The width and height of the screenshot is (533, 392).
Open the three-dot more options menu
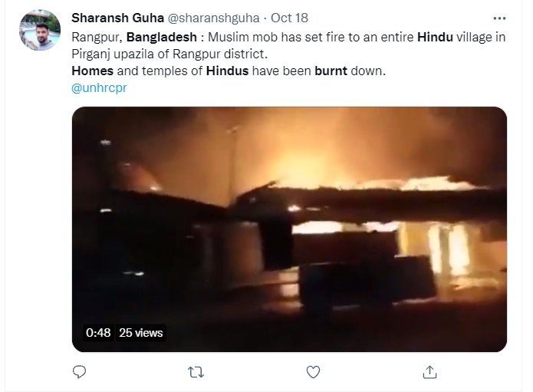pos(499,18)
